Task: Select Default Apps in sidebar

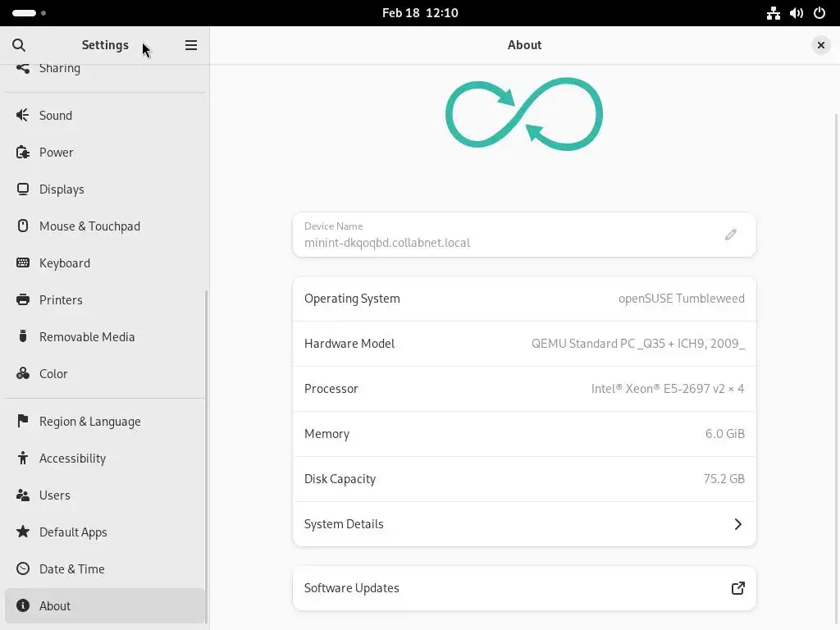Action: pyautogui.click(x=105, y=532)
